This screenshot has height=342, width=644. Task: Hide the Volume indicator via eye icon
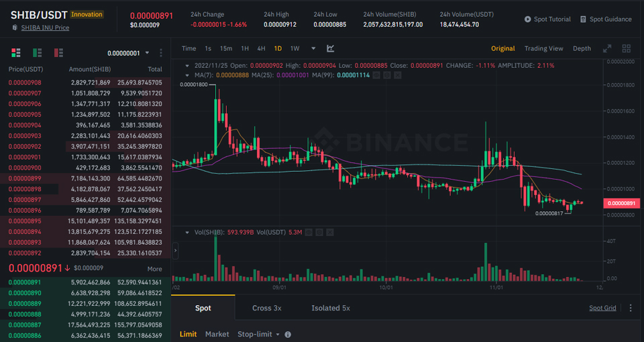309,232
